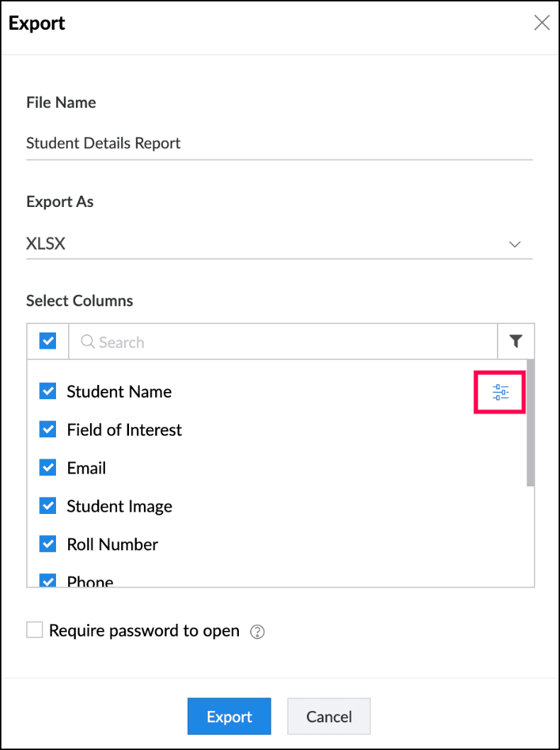Viewport: 560px width, 750px height.
Task: Close the Export dialog
Action: coord(542,23)
